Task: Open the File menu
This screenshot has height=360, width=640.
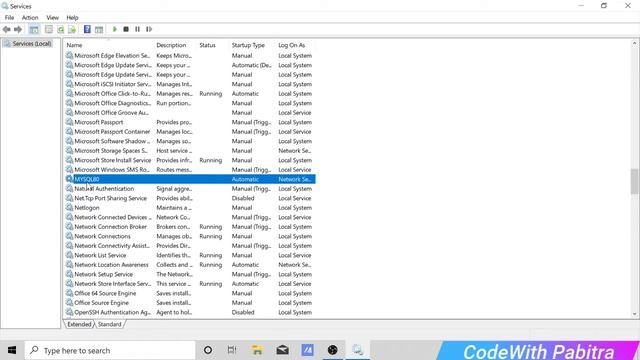Action: point(9,18)
